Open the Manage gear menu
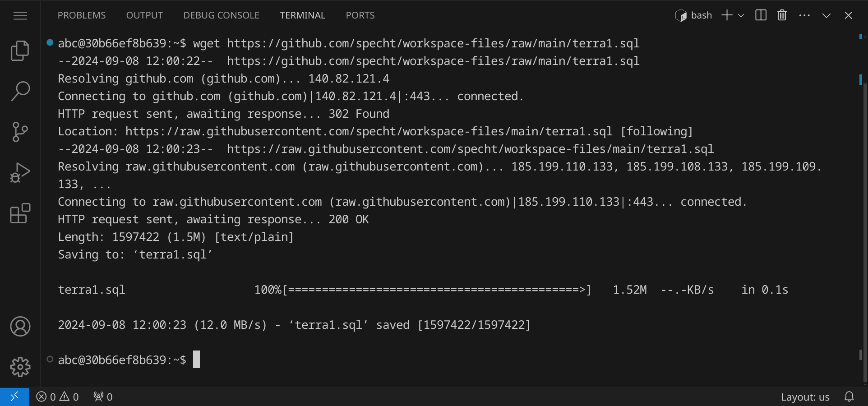This screenshot has width=868, height=406. (x=20, y=367)
